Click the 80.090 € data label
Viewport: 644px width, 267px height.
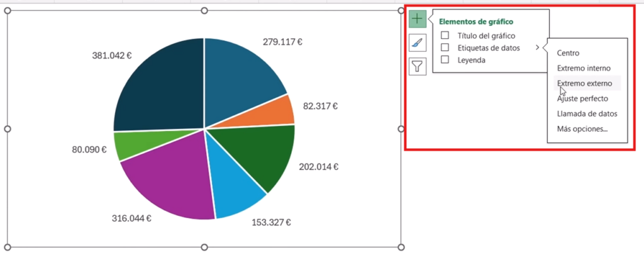(89, 150)
